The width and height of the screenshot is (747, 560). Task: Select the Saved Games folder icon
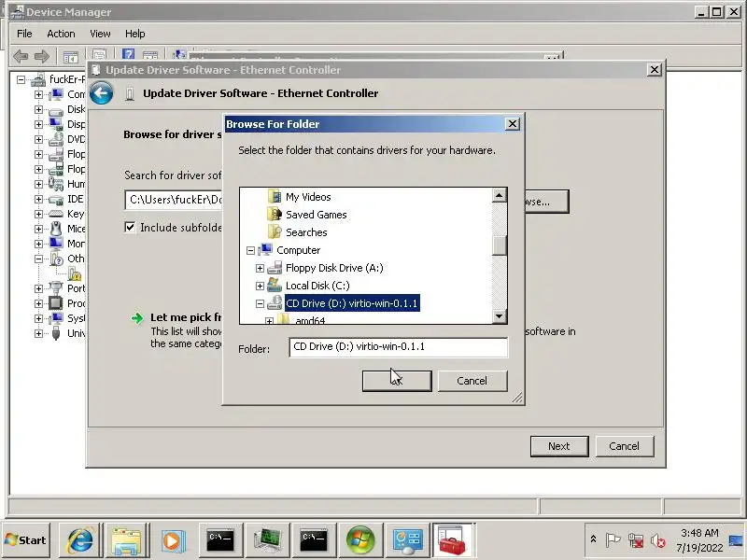click(x=275, y=215)
